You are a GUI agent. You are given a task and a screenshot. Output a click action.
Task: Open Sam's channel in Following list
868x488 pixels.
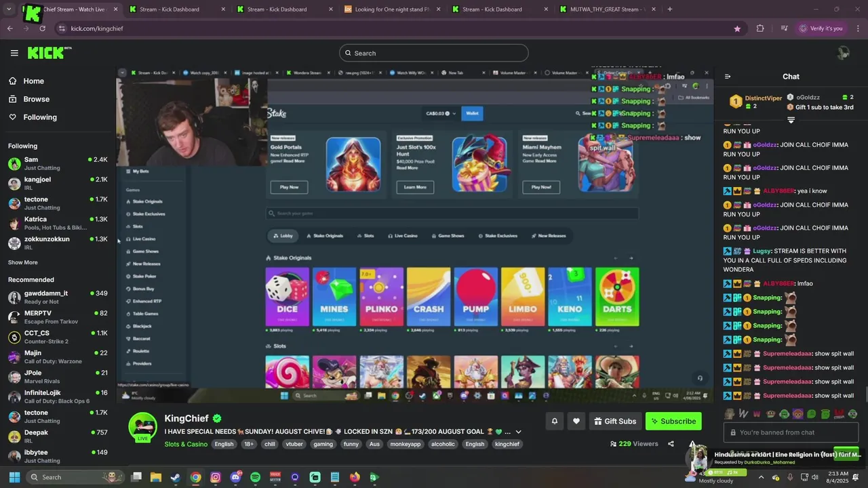click(58, 163)
